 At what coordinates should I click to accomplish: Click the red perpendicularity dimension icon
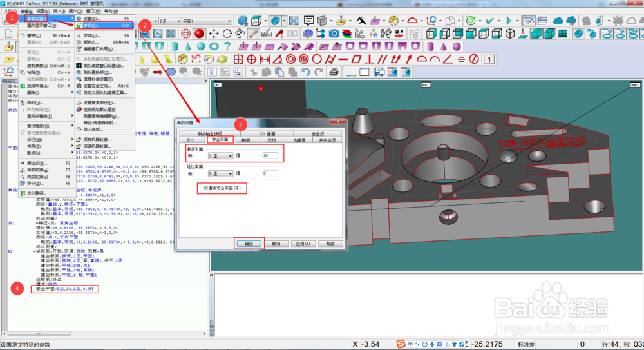click(x=369, y=59)
